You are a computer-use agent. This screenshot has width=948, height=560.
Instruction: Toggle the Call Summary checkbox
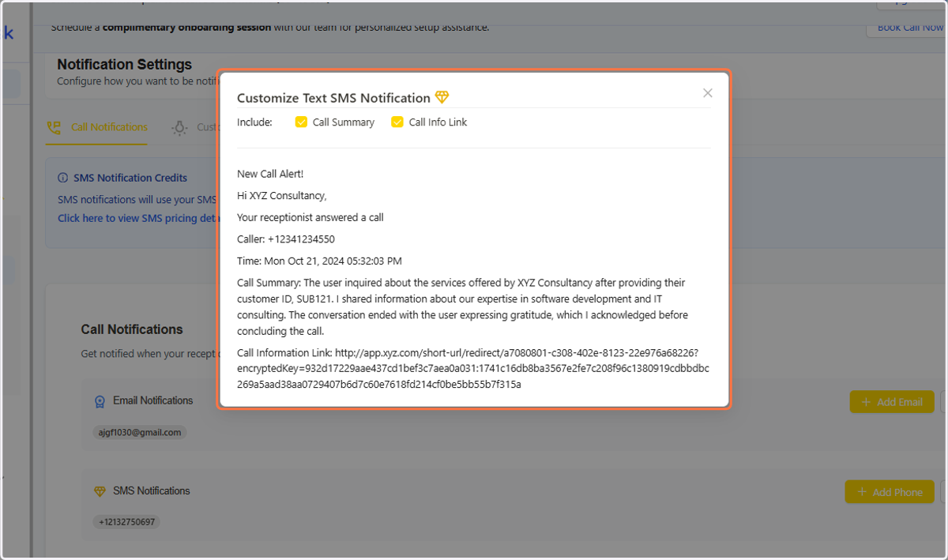(301, 122)
